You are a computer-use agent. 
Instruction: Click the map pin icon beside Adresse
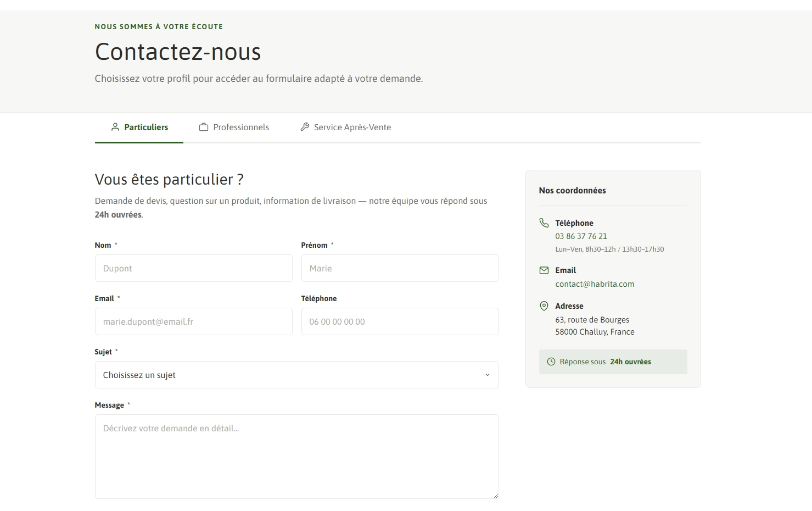point(544,306)
